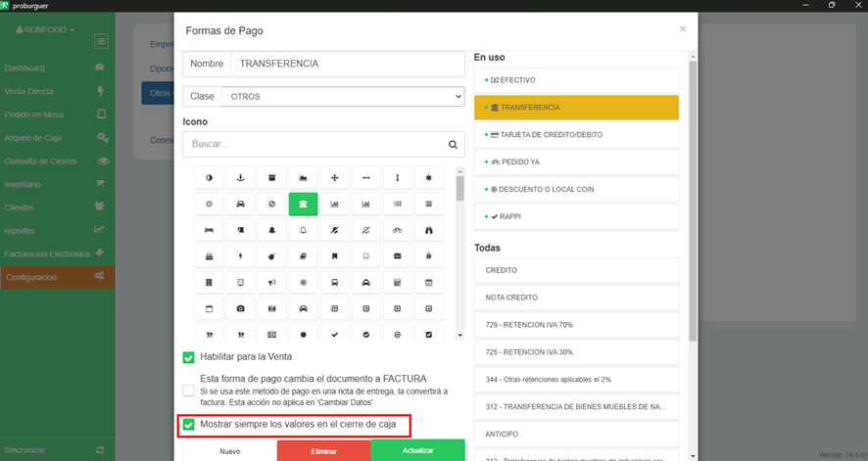Toggle the hamburger menu in sidebar
The width and height of the screenshot is (868, 461).
click(x=101, y=41)
